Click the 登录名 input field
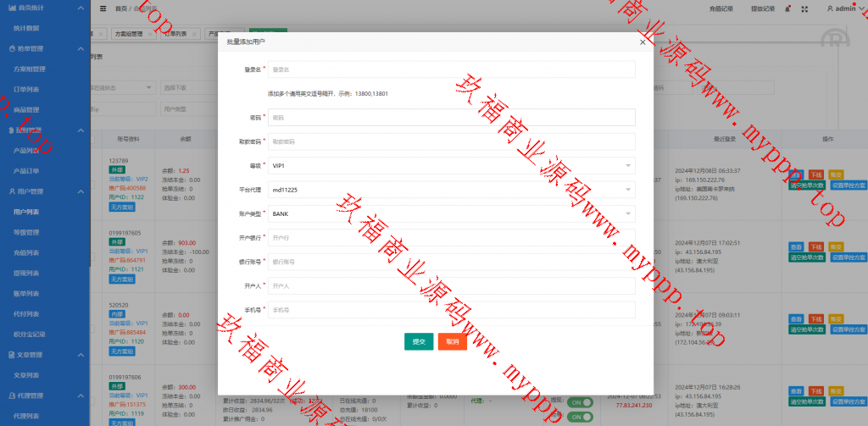Image resolution: width=868 pixels, height=426 pixels. click(x=451, y=69)
